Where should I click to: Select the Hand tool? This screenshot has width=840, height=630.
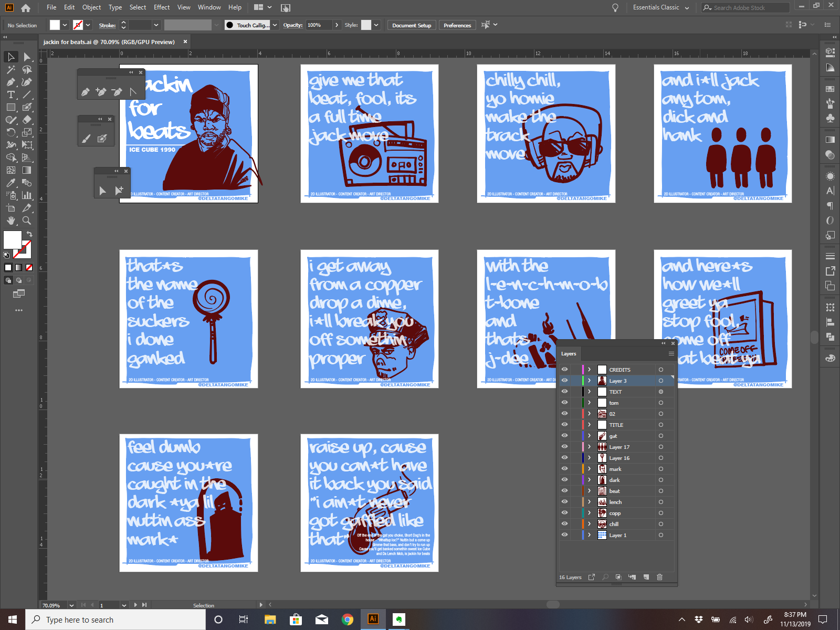point(10,220)
